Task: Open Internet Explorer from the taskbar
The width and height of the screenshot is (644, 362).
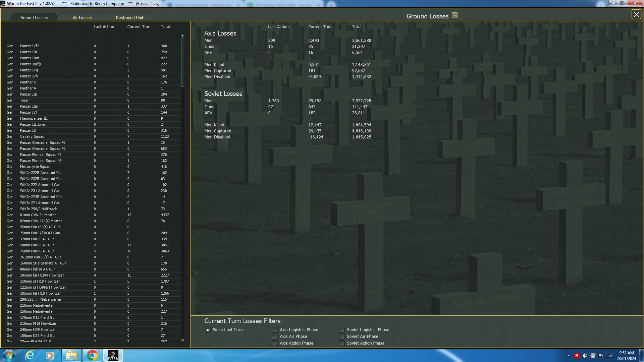Action: pyautogui.click(x=30, y=355)
